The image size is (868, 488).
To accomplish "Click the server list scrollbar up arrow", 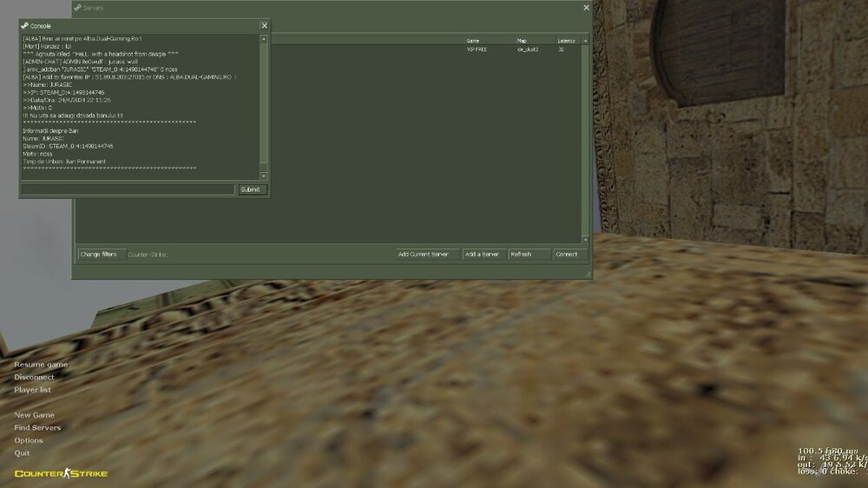I will (585, 40).
